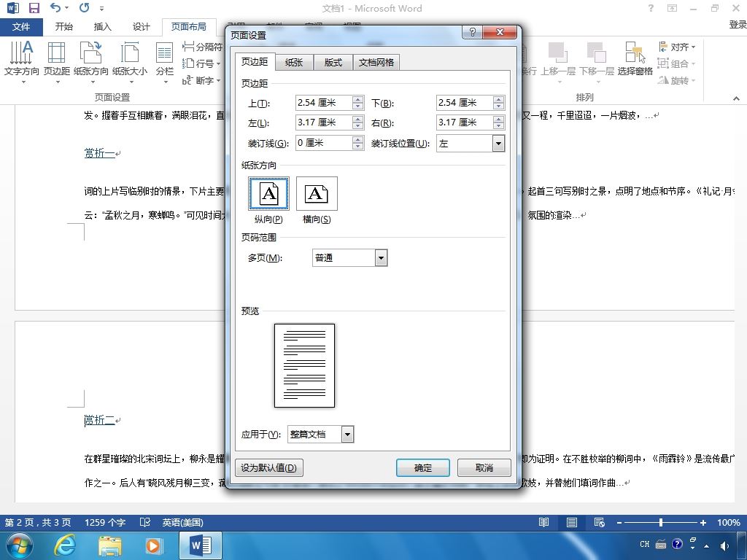
Task: Open the Design (设计) ribbon tab
Action: click(141, 27)
